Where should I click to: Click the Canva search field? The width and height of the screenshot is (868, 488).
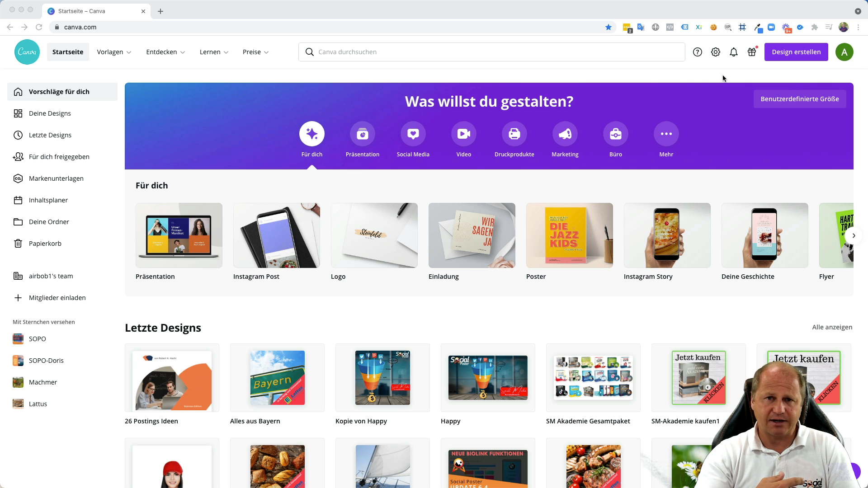pyautogui.click(x=491, y=52)
